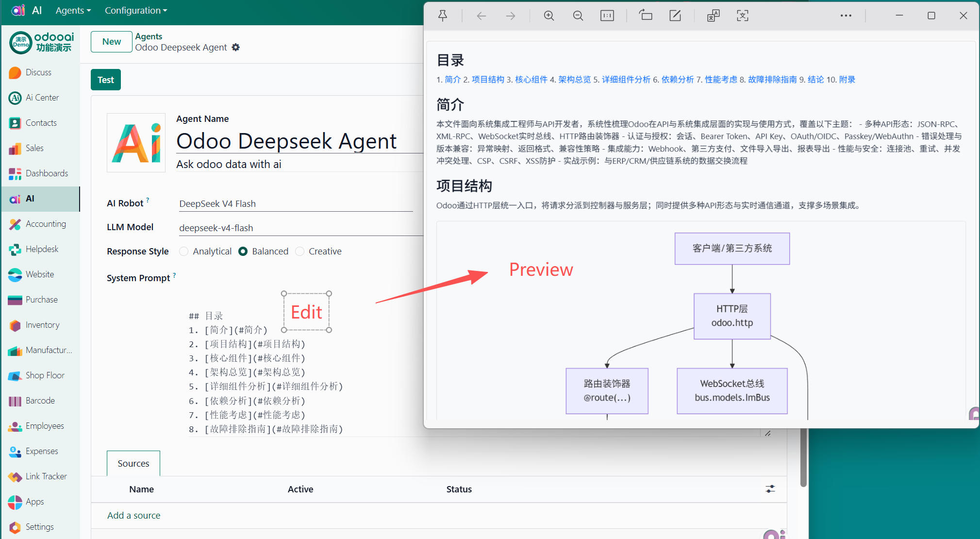Follow the 依赖分析 link in preview
980x539 pixels.
(x=678, y=79)
